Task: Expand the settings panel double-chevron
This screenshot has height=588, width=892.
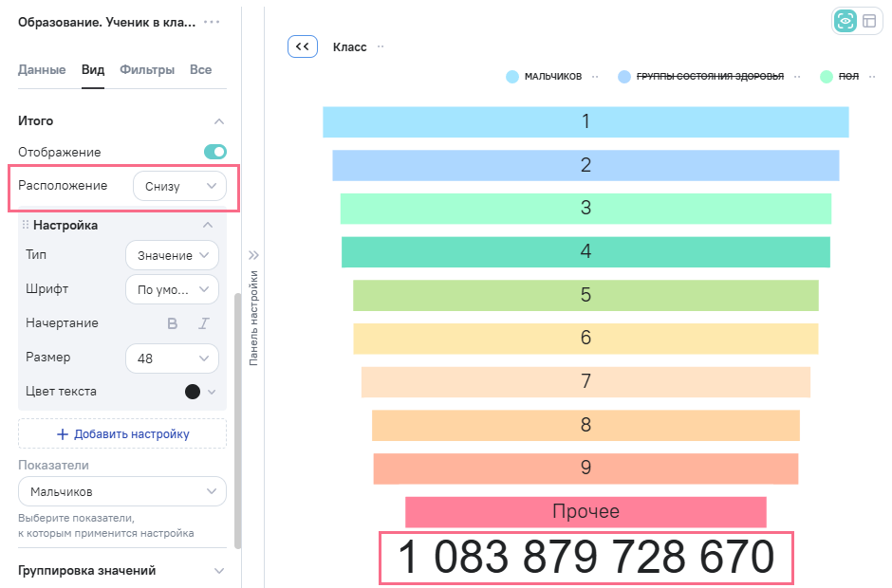Action: [x=253, y=255]
